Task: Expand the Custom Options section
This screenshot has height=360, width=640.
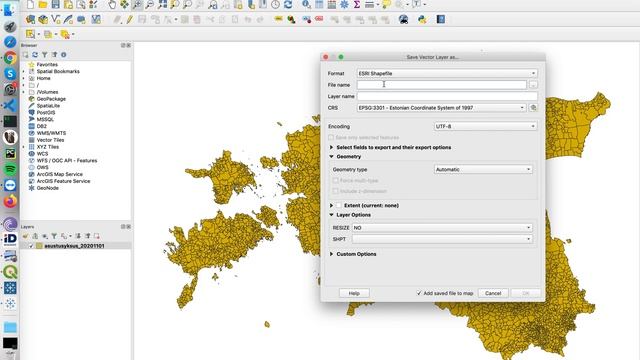Action: 331,254
